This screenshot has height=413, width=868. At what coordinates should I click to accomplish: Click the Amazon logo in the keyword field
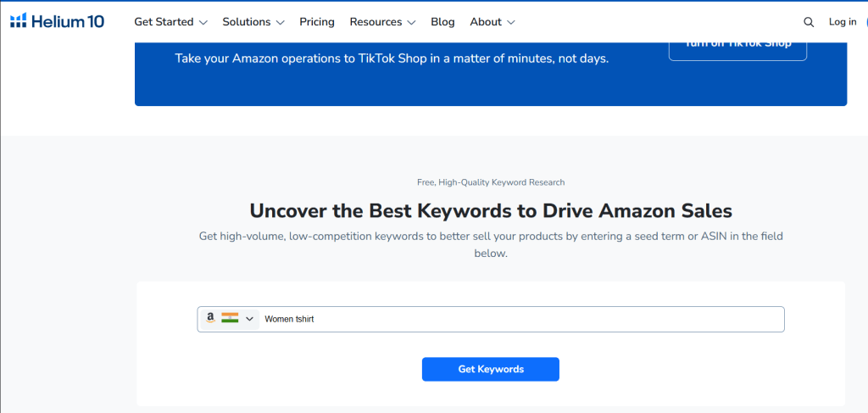(x=210, y=319)
